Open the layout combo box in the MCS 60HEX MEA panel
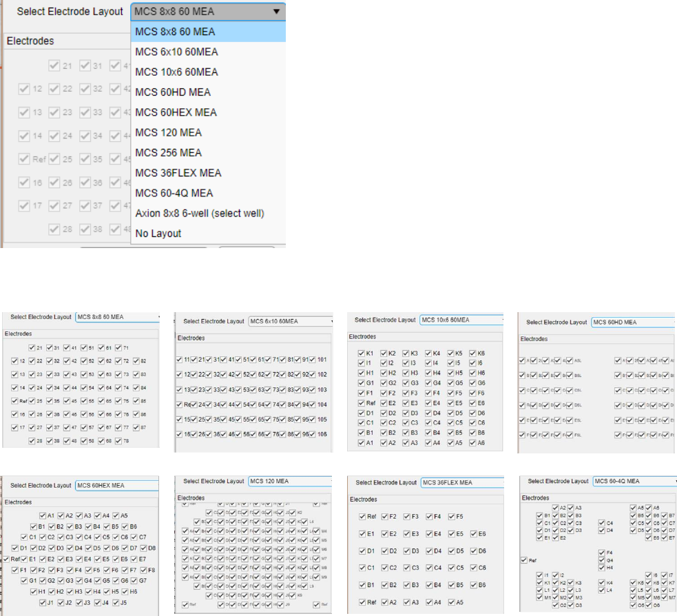Screen dimensions: 677x616 tap(117, 486)
